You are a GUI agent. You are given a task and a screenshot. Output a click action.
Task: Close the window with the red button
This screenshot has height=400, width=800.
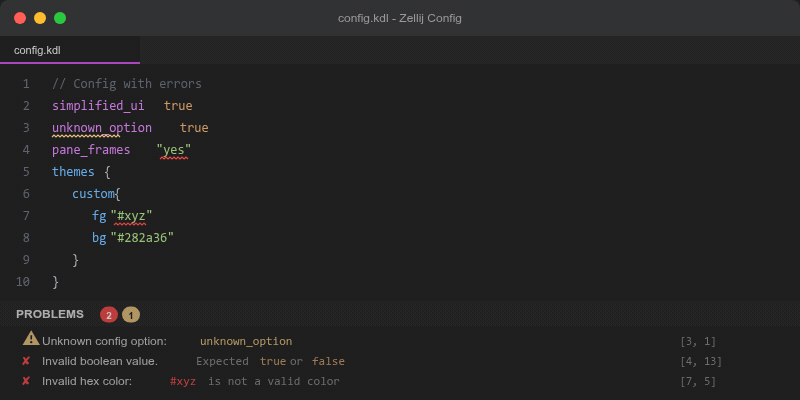click(20, 18)
